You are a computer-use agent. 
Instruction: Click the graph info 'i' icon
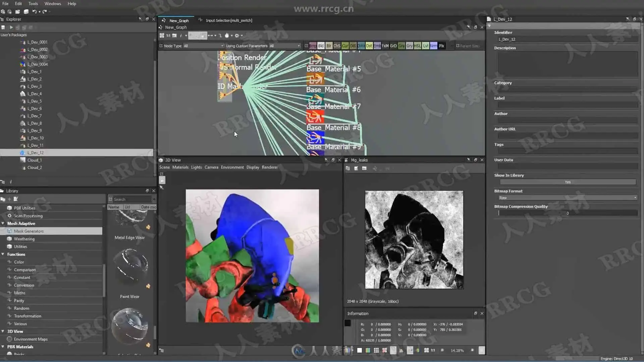(181, 36)
